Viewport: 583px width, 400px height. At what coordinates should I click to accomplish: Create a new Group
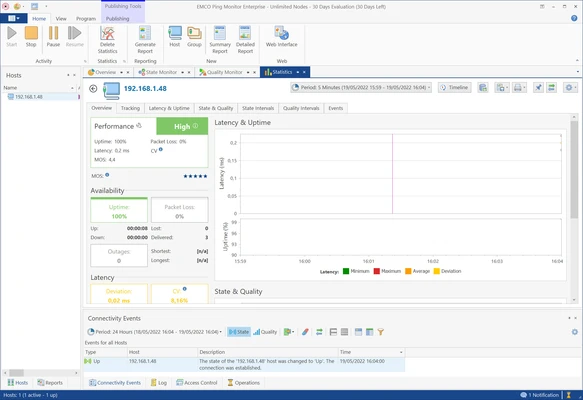[194, 36]
